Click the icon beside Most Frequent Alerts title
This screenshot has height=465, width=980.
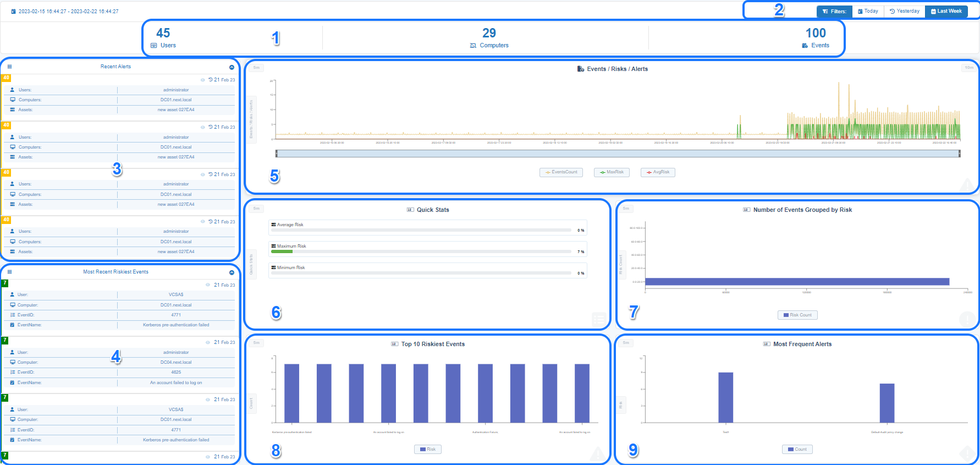click(x=767, y=344)
